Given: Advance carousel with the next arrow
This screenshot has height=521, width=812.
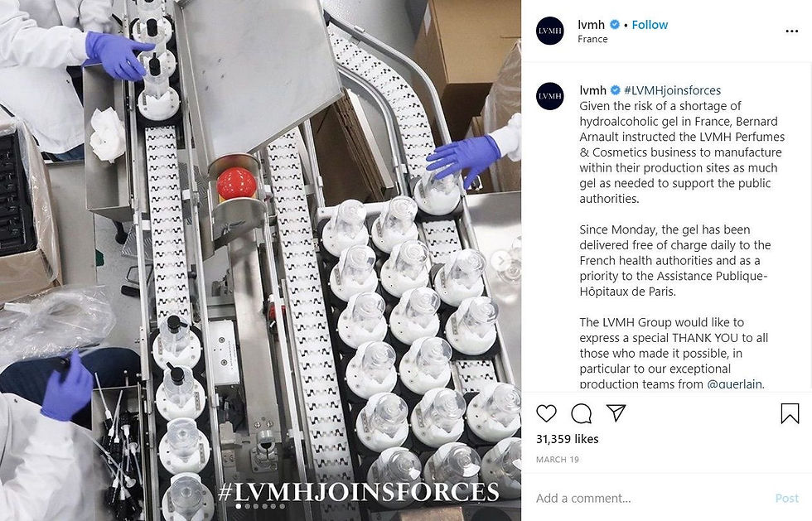Looking at the screenshot, I should [500, 260].
